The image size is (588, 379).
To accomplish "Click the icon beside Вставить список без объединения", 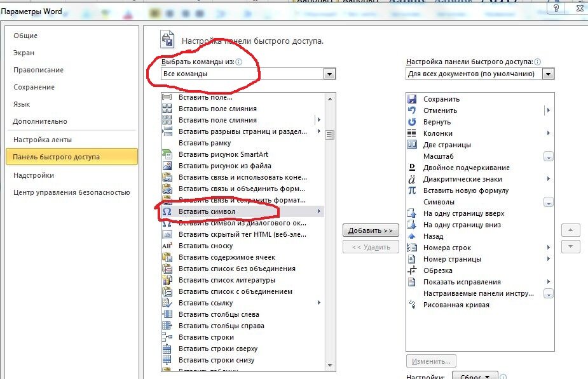I will (x=167, y=269).
